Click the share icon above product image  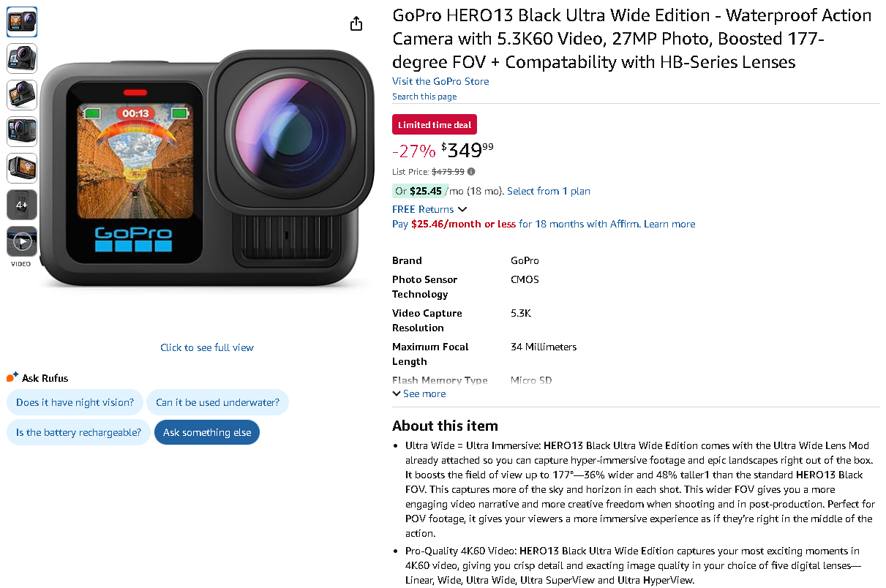click(x=356, y=23)
